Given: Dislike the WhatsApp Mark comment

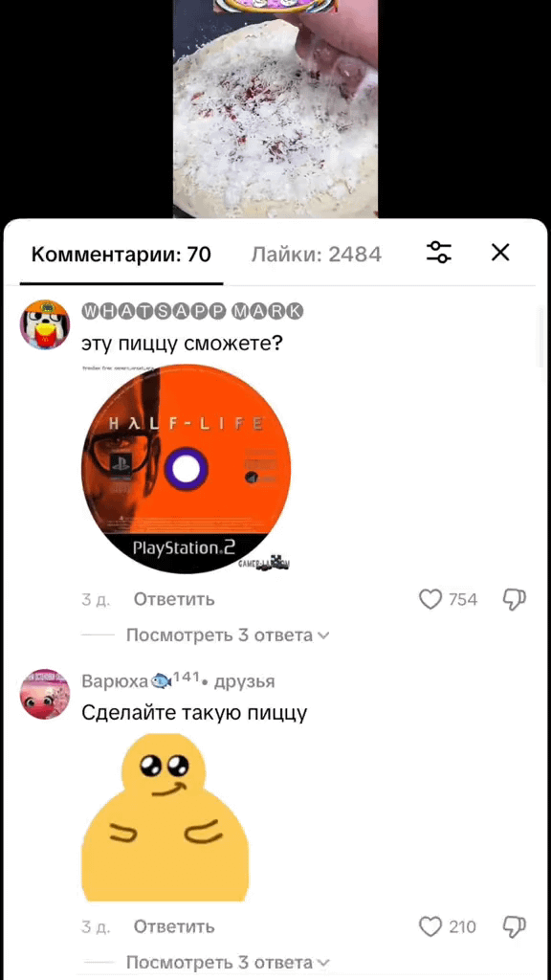Looking at the screenshot, I should [514, 599].
